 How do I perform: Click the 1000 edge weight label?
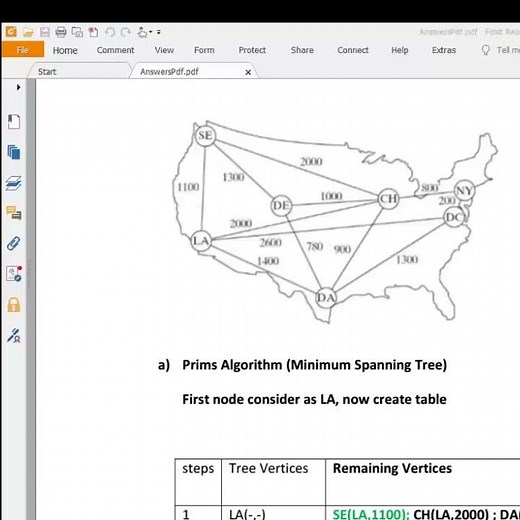331,196
